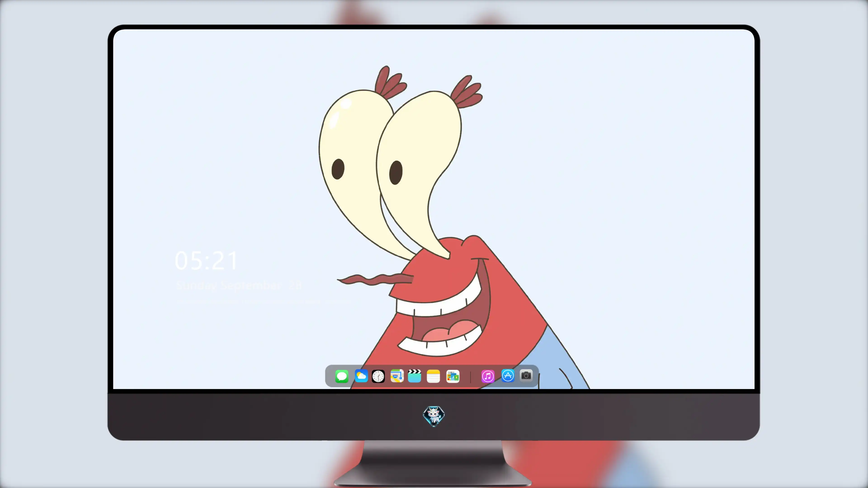Launch the Camera app from the dock

(526, 375)
